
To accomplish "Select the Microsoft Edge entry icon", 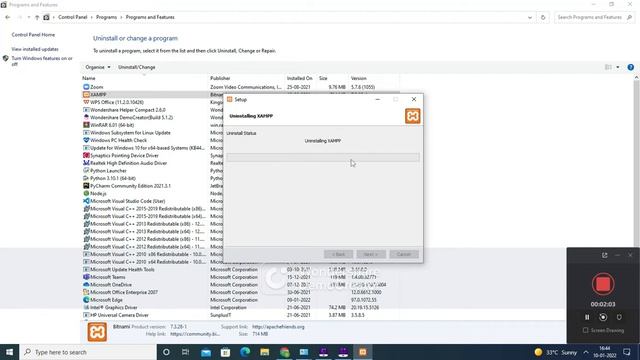I will pyautogui.click(x=86, y=300).
